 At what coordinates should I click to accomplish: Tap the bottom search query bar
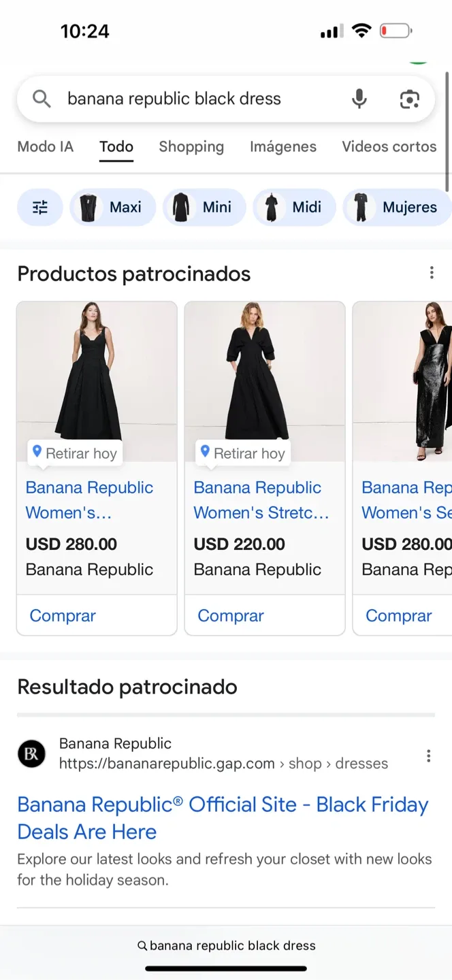tap(226, 945)
